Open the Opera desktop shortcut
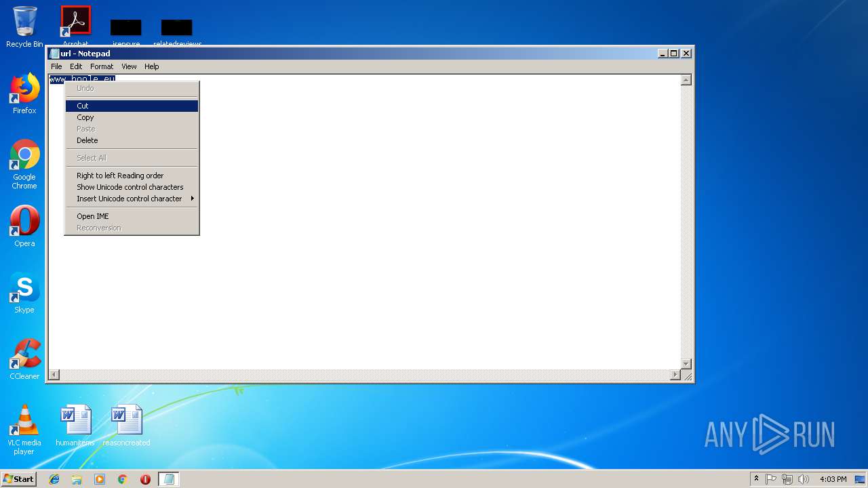Screen dimensions: 868x488 pos(24,226)
